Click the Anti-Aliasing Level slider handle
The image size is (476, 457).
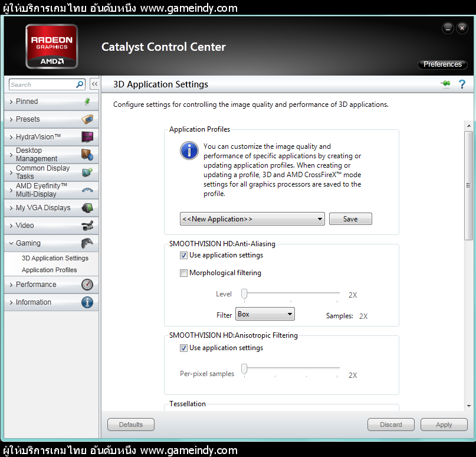244,294
